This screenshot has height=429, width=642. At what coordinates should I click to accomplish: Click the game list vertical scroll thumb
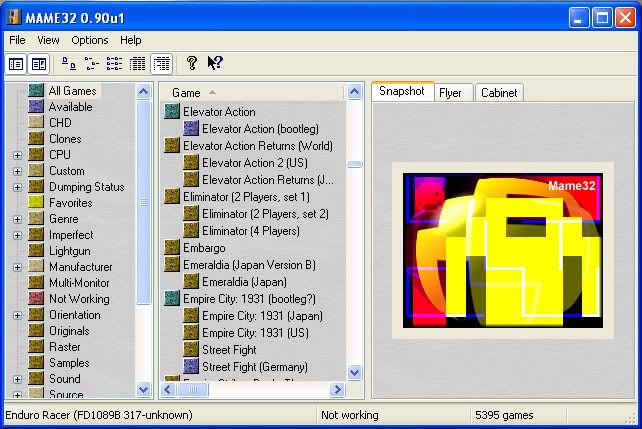355,164
